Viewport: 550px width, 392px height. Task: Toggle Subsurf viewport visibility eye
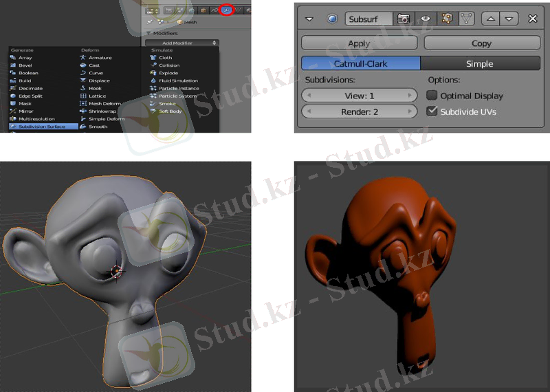[425, 19]
